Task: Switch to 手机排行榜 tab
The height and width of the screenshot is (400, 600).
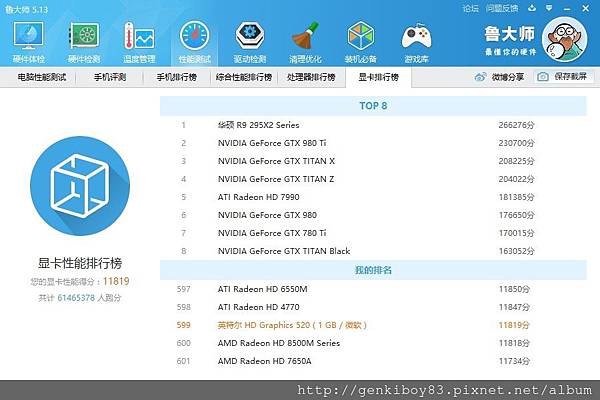Action: (176, 77)
